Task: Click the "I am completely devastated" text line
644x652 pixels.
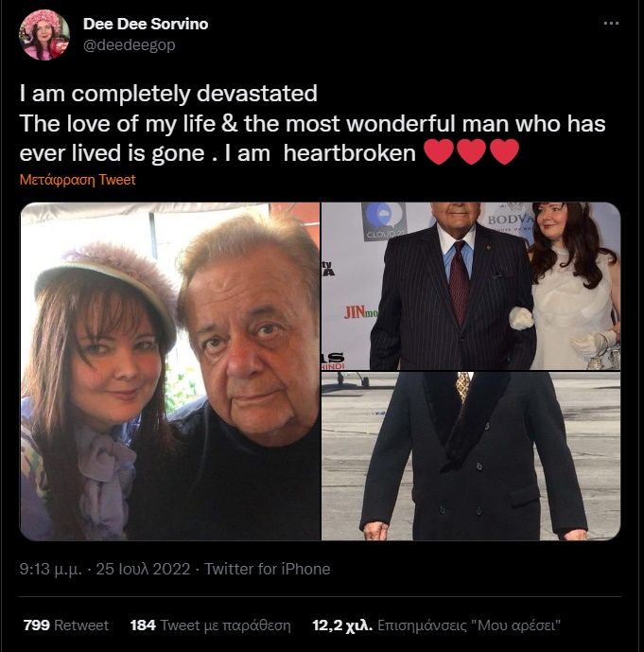Action: 168,93
